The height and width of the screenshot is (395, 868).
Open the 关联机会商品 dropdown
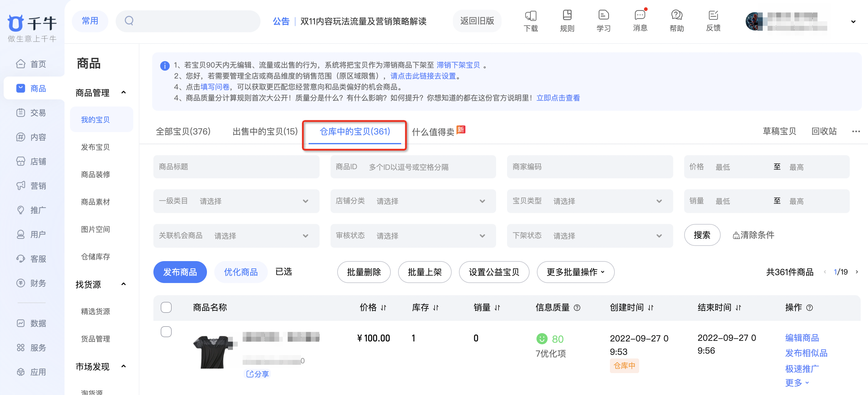click(236, 236)
